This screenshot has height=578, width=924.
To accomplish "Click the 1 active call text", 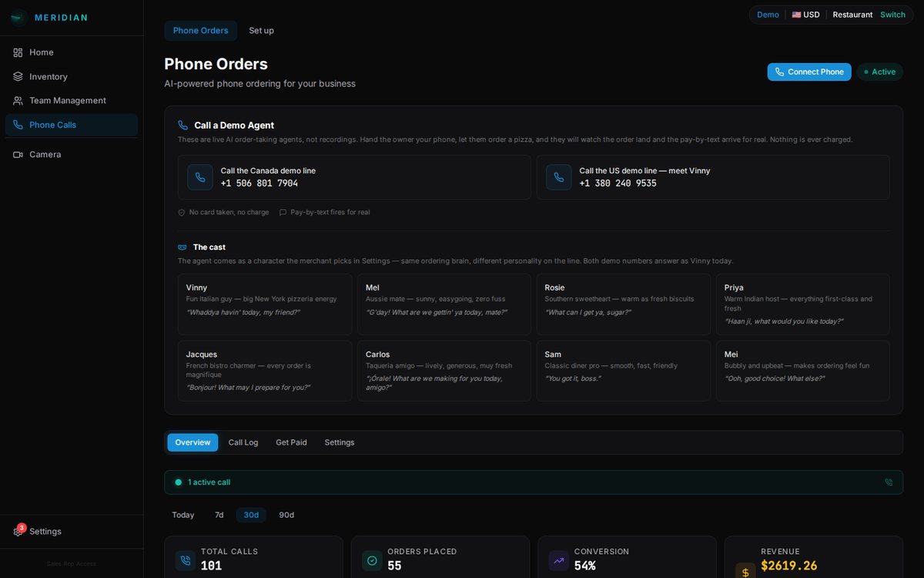I will click(x=209, y=482).
